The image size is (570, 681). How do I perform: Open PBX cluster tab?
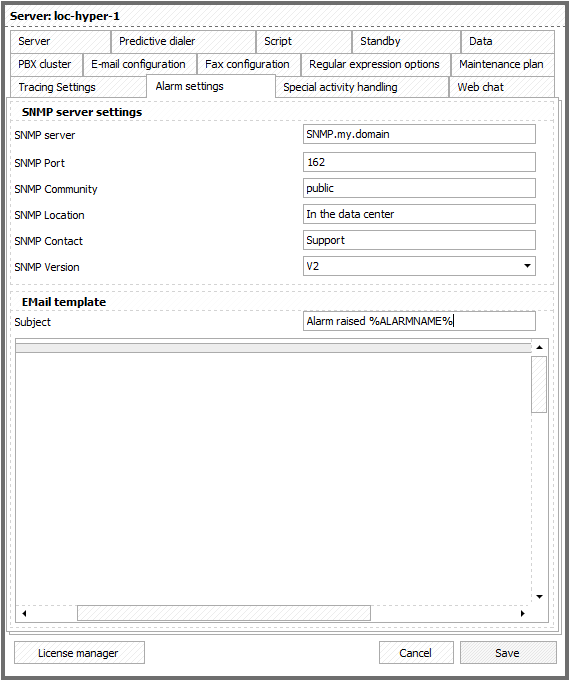[x=46, y=65]
